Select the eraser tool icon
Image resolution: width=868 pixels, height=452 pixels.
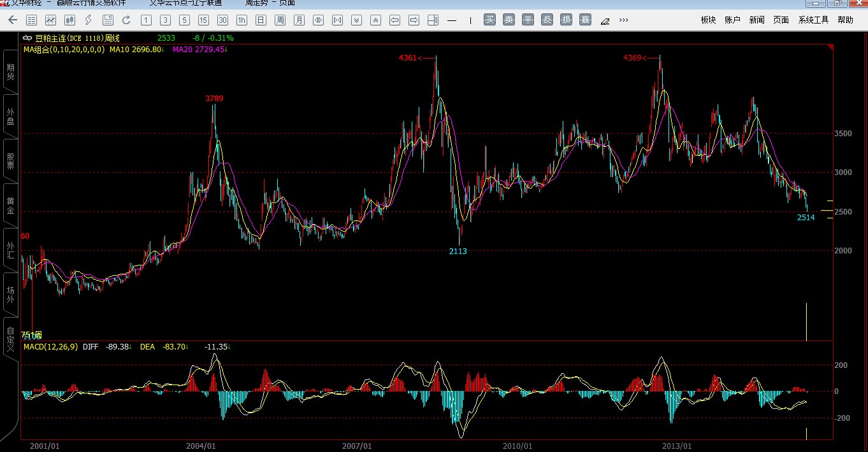click(605, 20)
